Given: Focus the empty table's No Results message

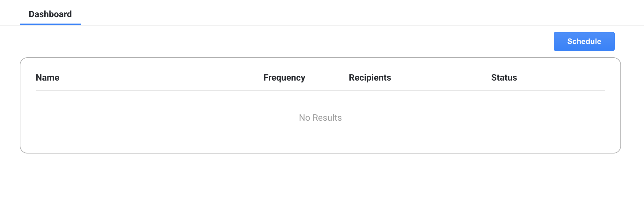Looking at the screenshot, I should pyautogui.click(x=320, y=118).
